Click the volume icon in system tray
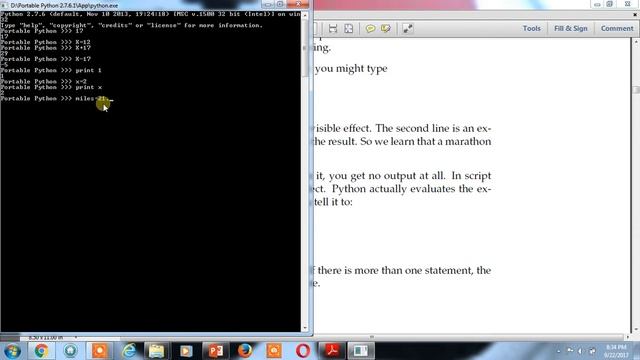 pos(580,351)
